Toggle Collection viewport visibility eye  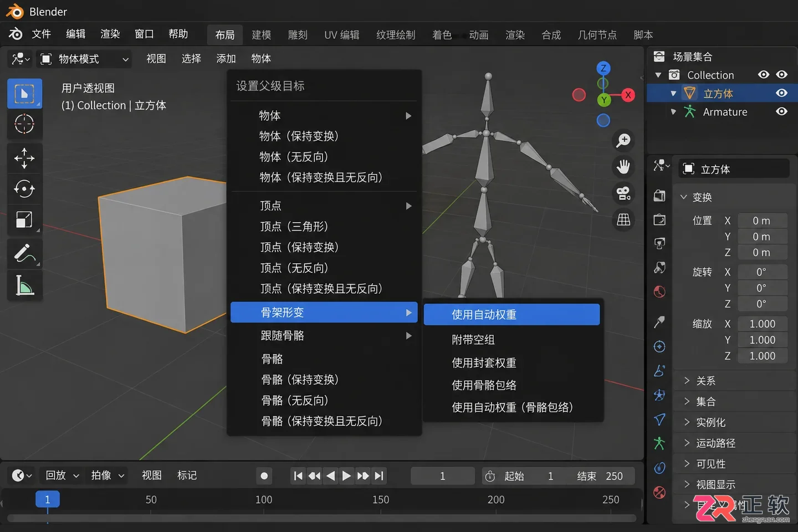[x=781, y=74]
